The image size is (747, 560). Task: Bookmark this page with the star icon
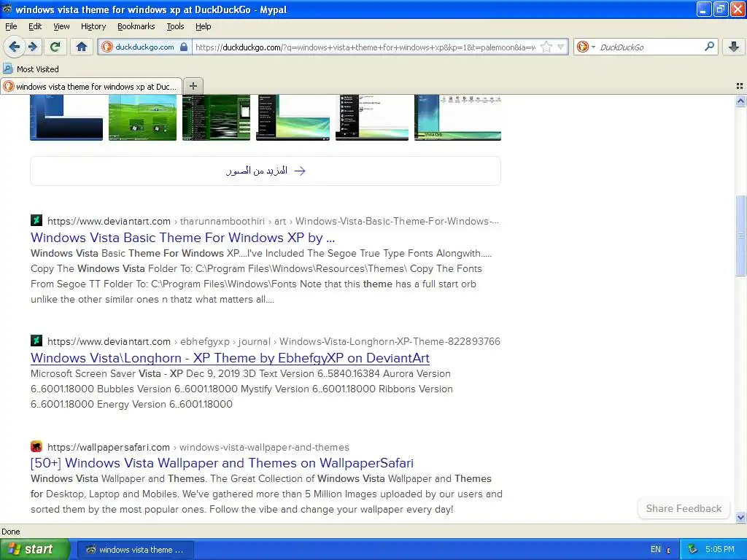point(547,47)
